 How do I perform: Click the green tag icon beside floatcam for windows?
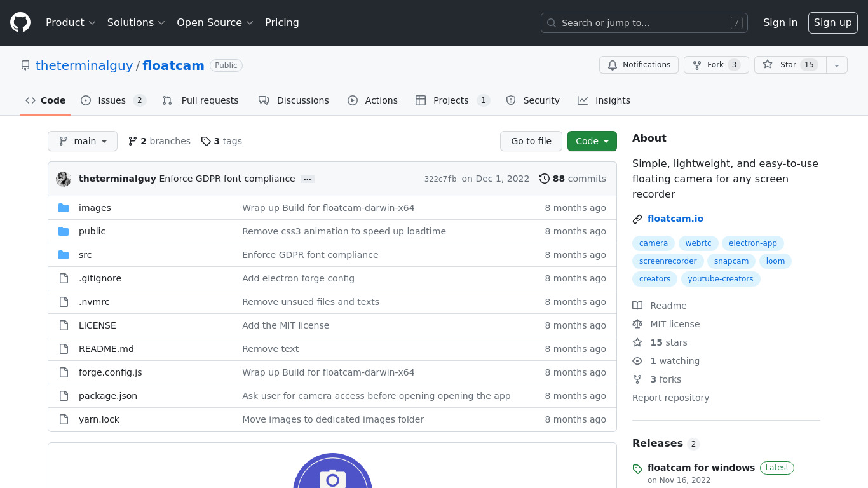(637, 469)
